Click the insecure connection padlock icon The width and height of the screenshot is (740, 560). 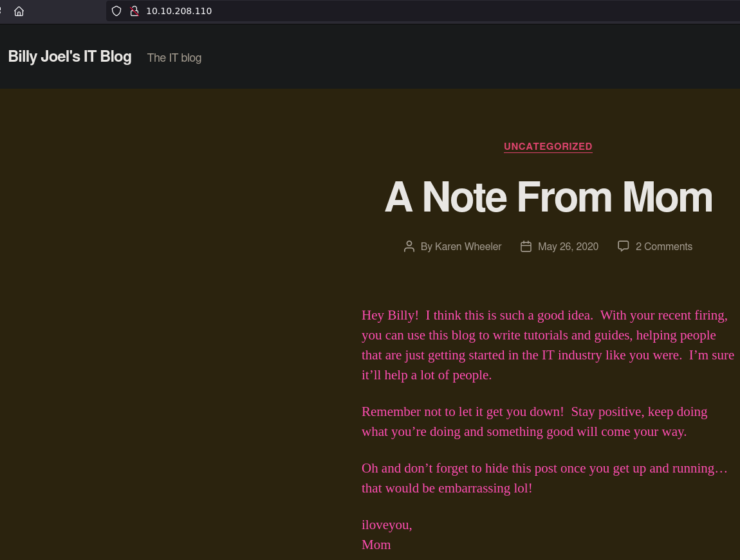tap(134, 11)
